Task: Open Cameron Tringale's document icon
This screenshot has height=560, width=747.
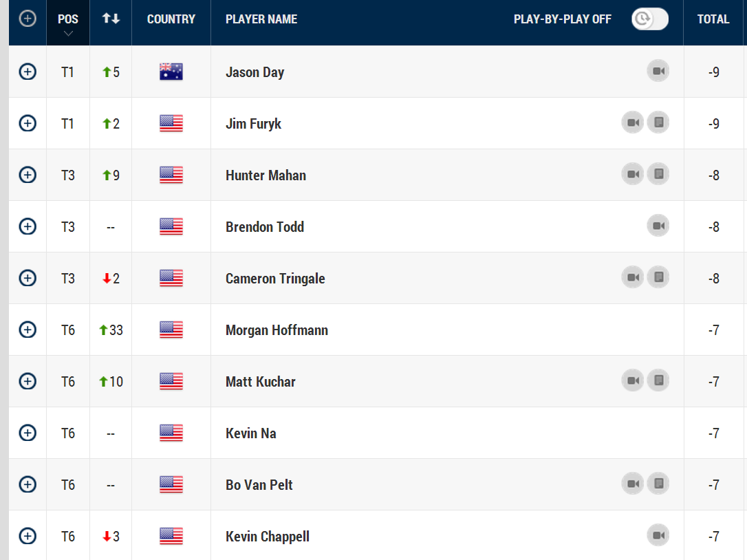Action: [658, 277]
